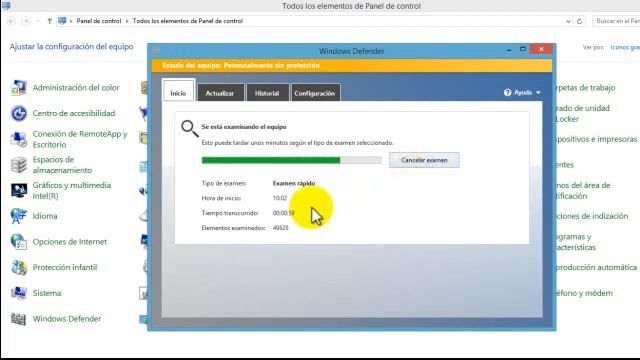This screenshot has width=640, height=360.
Task: Go forward with the right arrow button
Action: (x=26, y=21)
